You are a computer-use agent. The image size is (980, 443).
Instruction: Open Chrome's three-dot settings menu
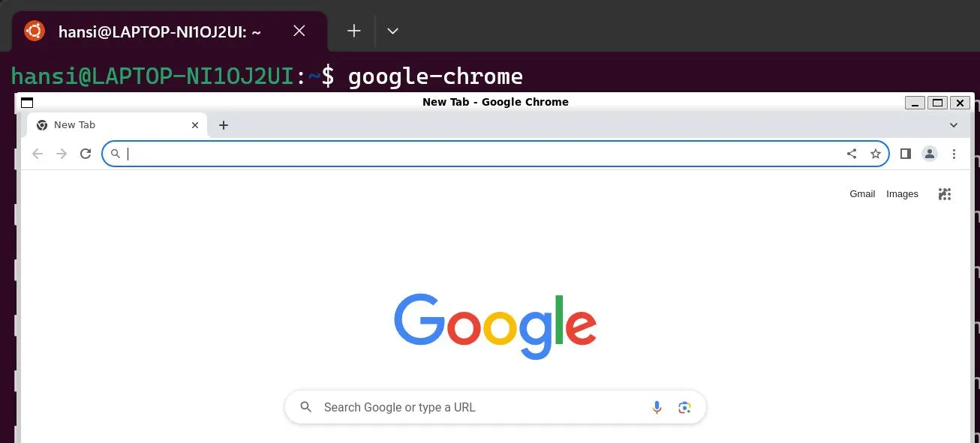pyautogui.click(x=954, y=154)
